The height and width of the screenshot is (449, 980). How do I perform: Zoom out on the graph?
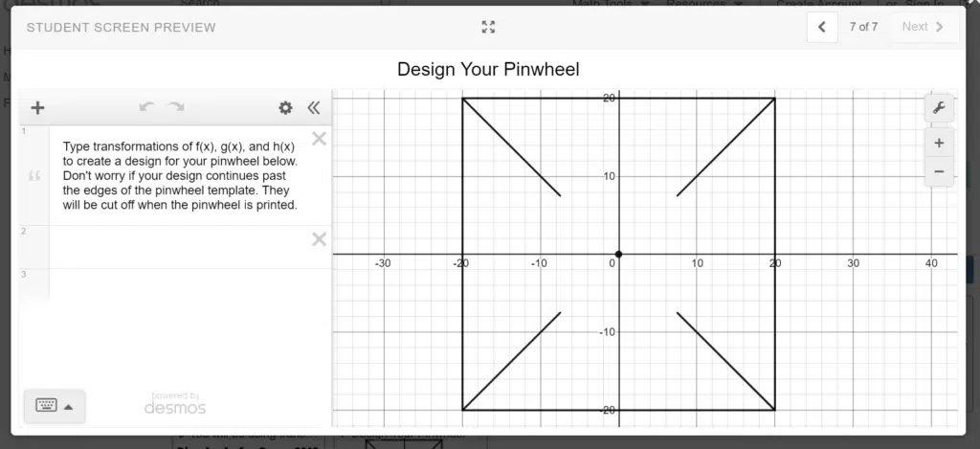point(939,171)
